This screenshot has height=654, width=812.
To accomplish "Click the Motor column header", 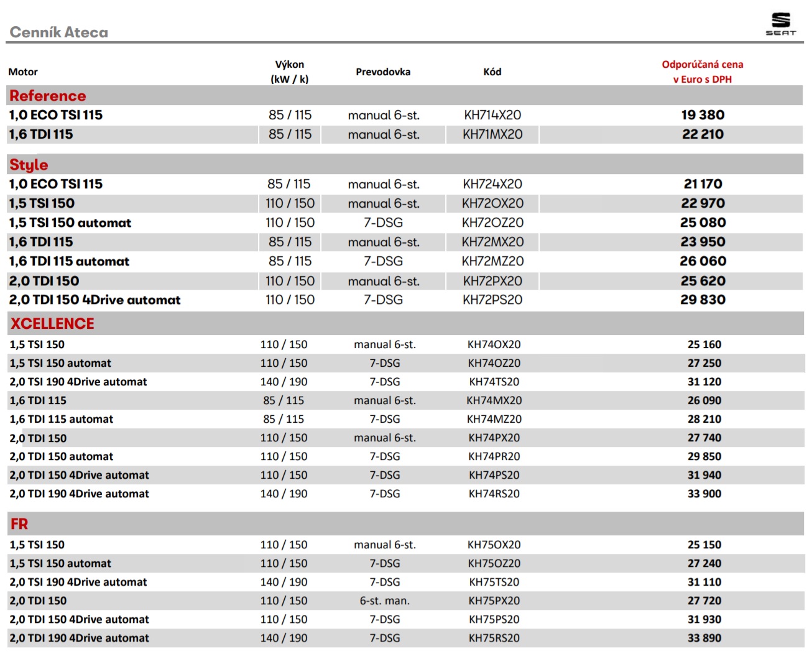I will point(23,72).
